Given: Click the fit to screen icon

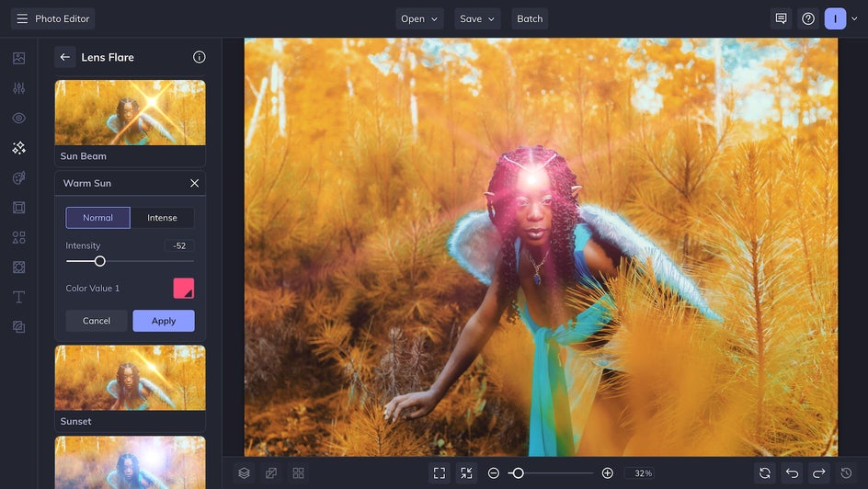Looking at the screenshot, I should pyautogui.click(x=440, y=473).
